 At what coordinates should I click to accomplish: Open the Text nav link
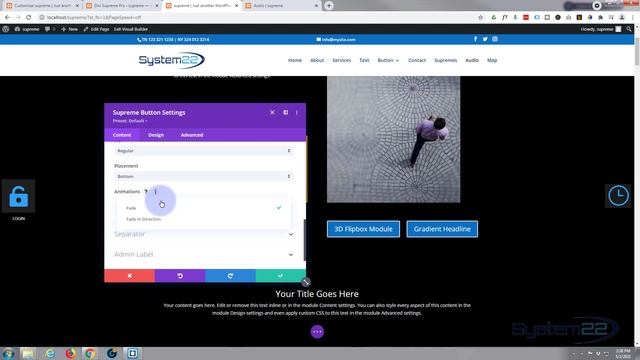tap(364, 60)
